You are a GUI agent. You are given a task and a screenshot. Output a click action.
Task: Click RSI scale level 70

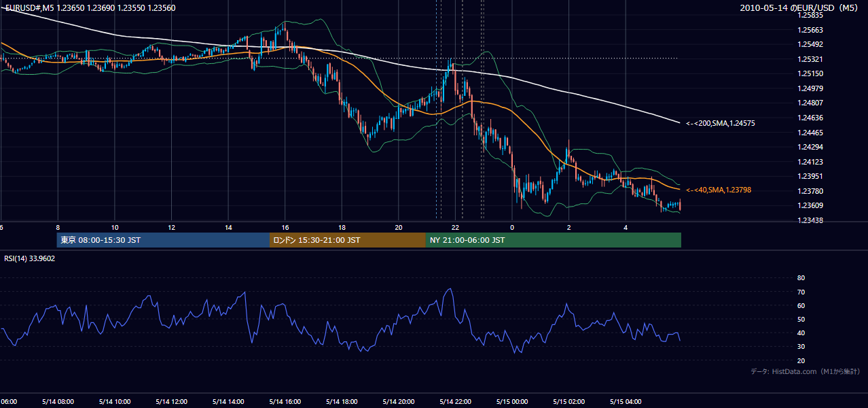[801, 292]
